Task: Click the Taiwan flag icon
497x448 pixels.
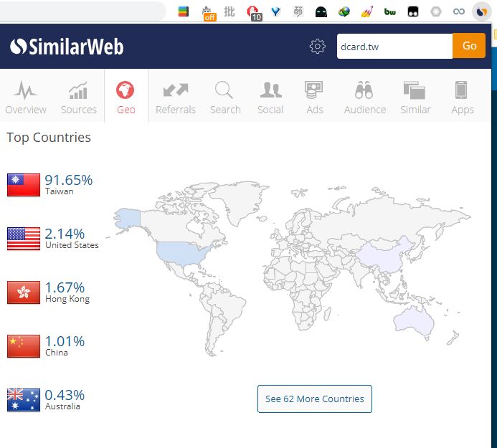Action: 24,185
